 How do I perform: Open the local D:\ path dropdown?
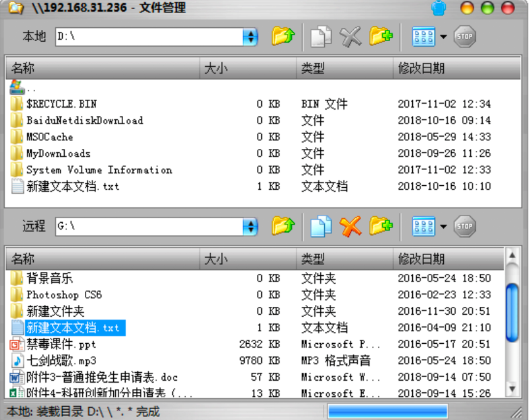coord(250,37)
